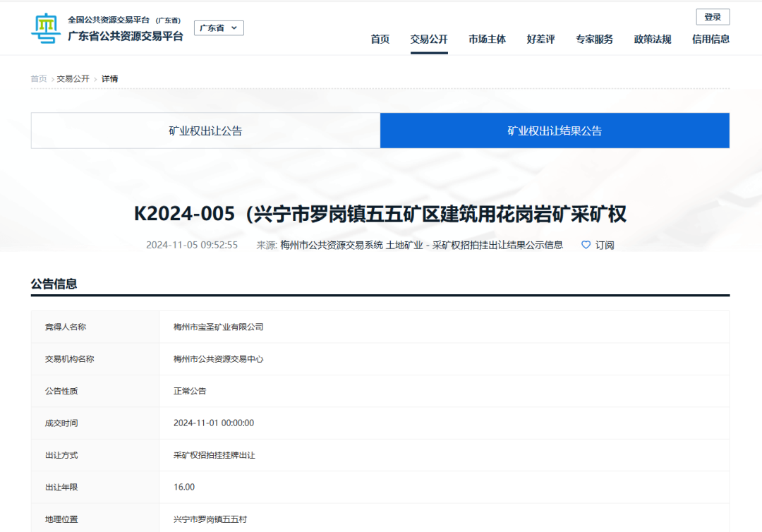Screen dimensions: 762x532
Task: Open 专家服务 navigation item
Action: tap(594, 40)
